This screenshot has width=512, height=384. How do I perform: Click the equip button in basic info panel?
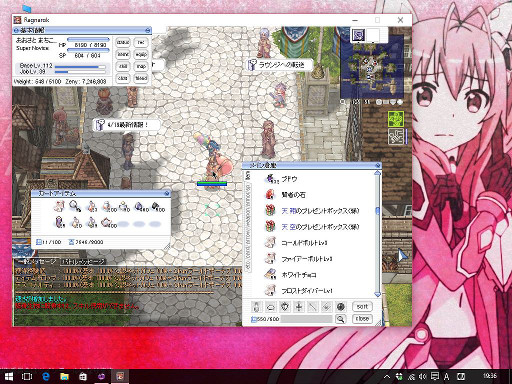click(141, 54)
